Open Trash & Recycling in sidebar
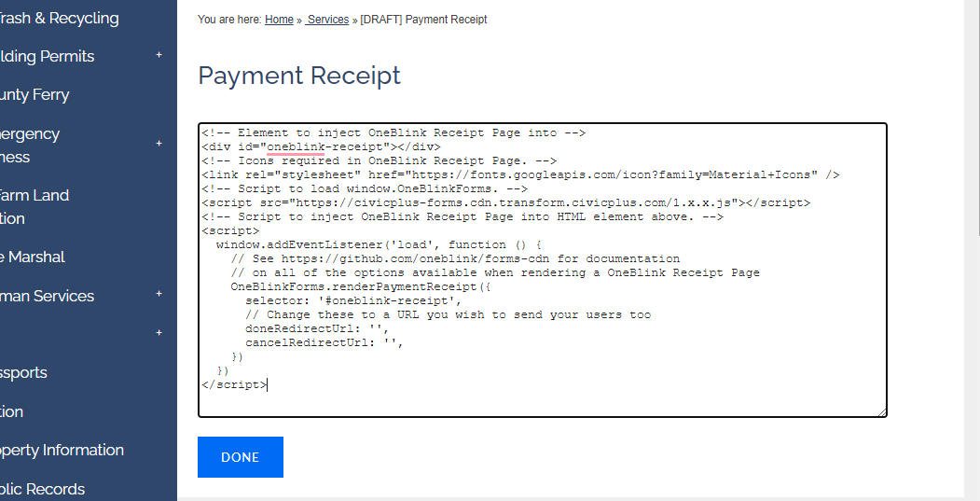 click(60, 18)
